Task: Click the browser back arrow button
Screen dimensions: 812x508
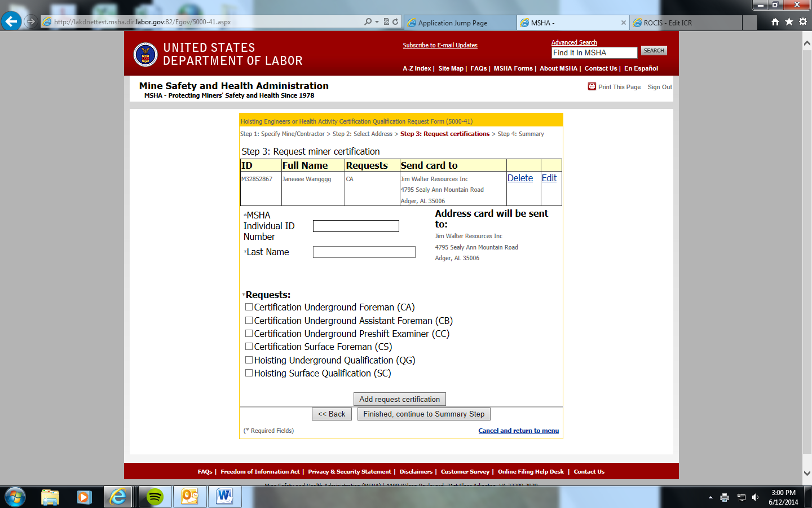Action: click(11, 22)
